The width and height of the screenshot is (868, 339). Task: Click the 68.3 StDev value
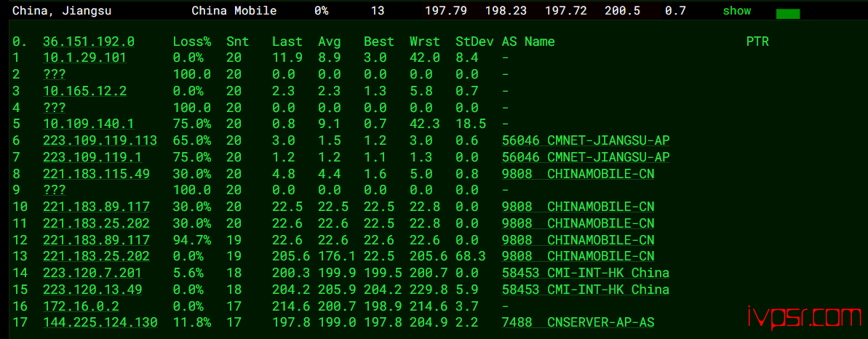[x=471, y=257]
